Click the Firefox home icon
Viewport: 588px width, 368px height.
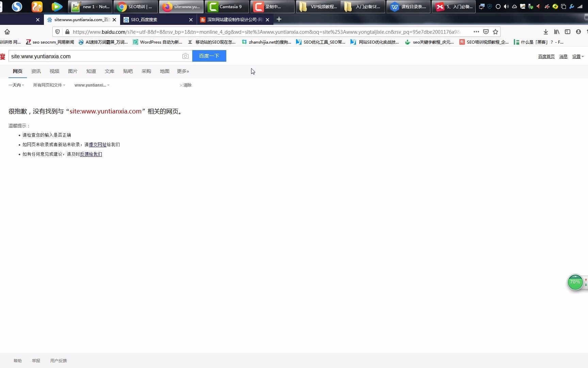[x=7, y=32]
